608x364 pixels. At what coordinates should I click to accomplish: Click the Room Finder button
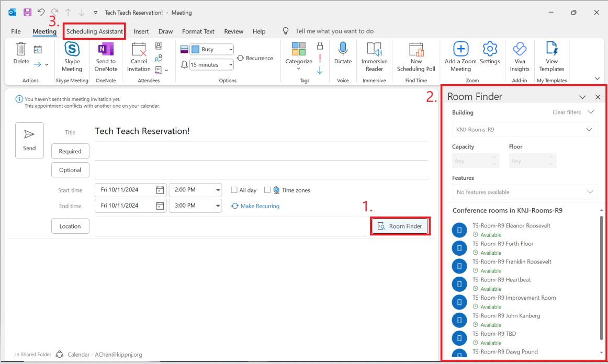click(x=400, y=226)
